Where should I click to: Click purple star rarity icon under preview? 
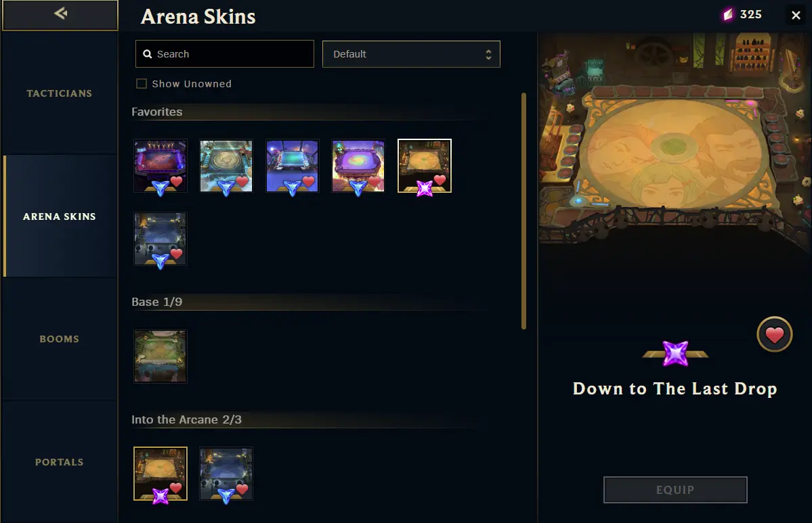click(676, 354)
